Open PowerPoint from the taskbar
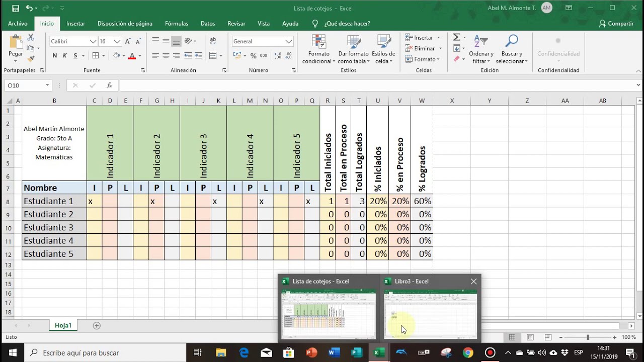The image size is (644, 362). tap(311, 353)
